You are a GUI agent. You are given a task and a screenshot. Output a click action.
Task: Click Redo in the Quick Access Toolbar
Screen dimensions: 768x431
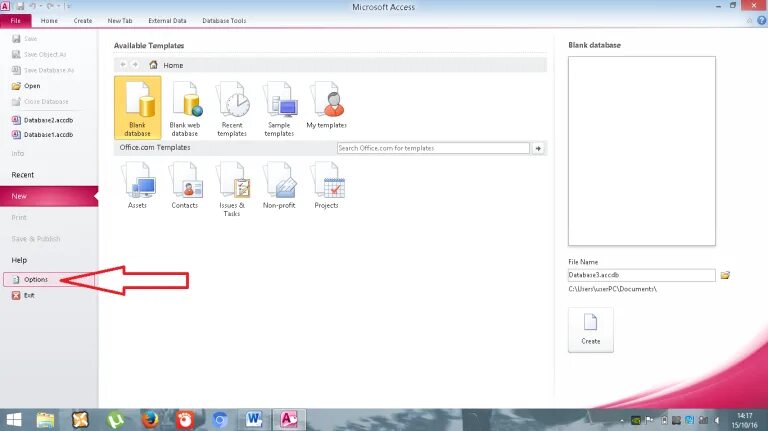pyautogui.click(x=49, y=6)
